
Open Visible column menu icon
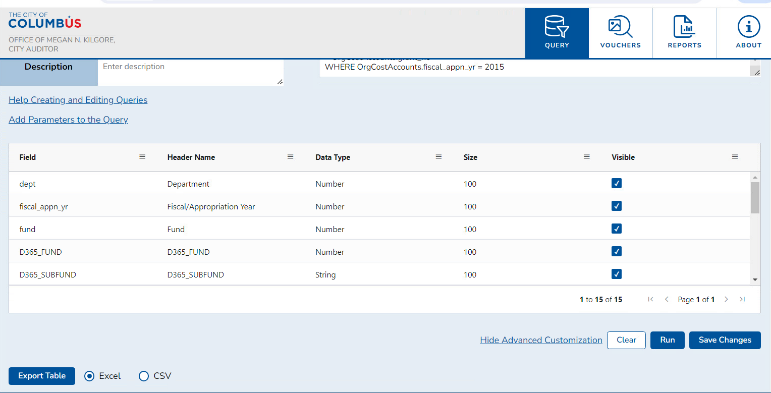[x=735, y=157]
